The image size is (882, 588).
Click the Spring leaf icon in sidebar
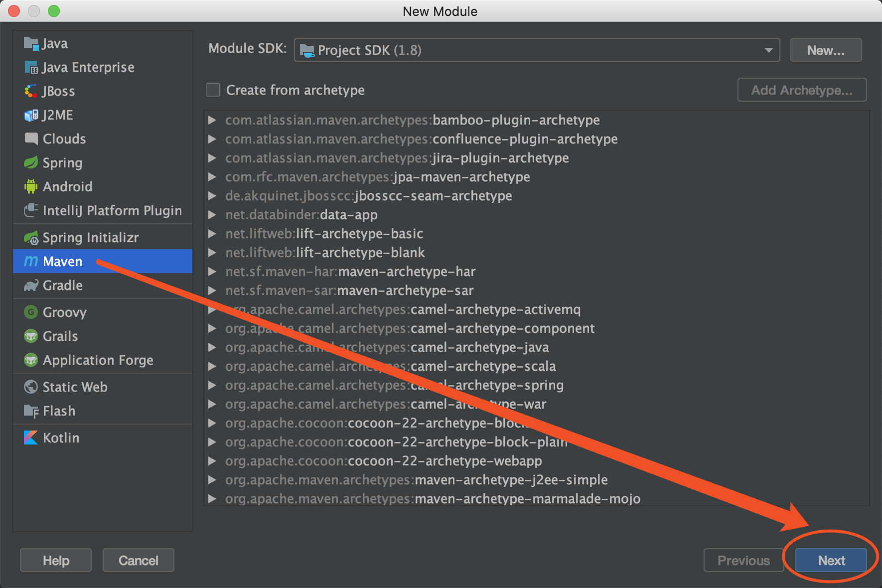(x=31, y=163)
